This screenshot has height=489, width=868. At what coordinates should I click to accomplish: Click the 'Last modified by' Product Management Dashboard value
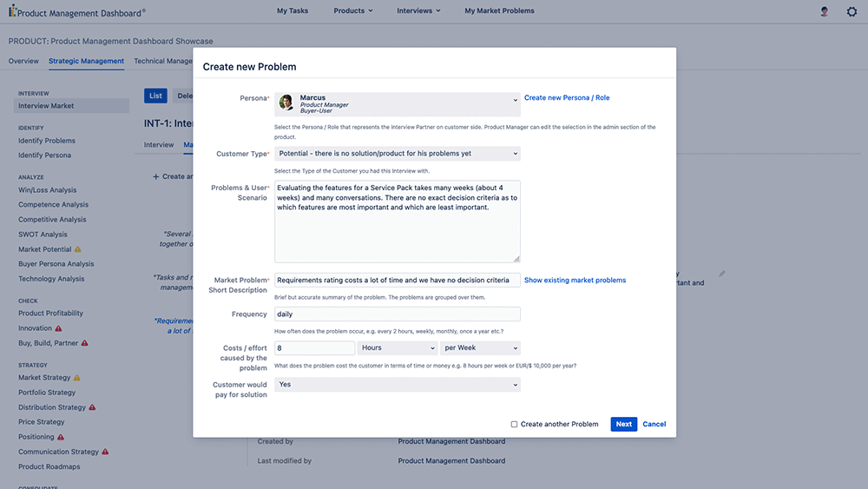pos(451,460)
